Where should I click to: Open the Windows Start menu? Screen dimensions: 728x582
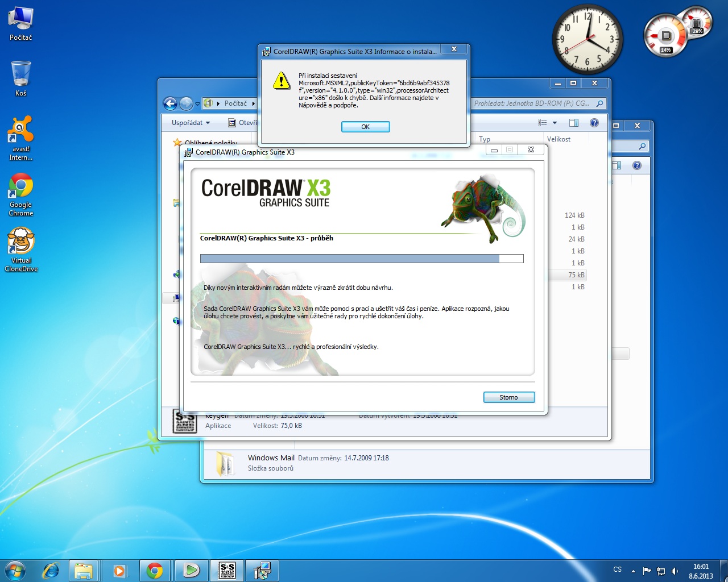click(15, 570)
